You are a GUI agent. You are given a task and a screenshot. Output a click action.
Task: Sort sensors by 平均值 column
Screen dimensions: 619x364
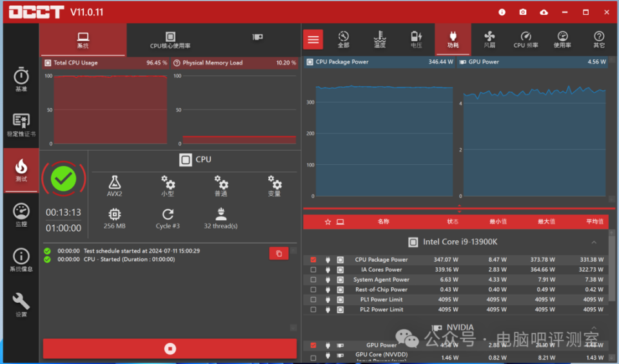(594, 222)
